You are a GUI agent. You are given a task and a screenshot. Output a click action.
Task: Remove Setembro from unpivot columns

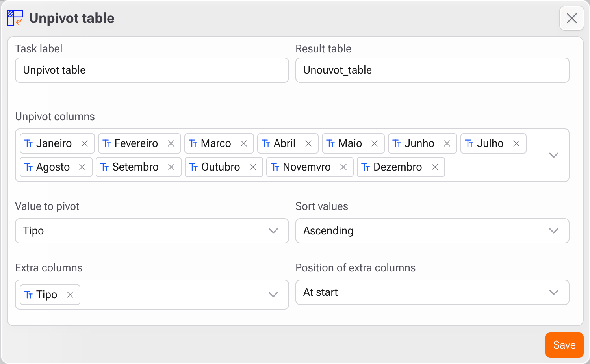pyautogui.click(x=171, y=167)
